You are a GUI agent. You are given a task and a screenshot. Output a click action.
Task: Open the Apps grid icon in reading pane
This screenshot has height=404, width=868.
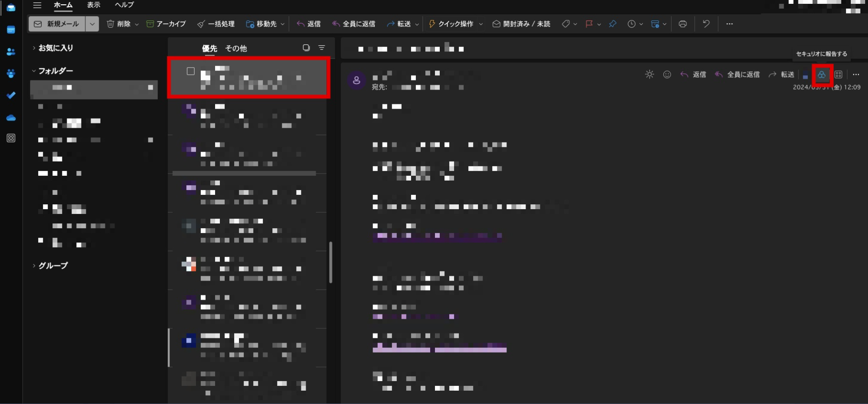(x=838, y=74)
